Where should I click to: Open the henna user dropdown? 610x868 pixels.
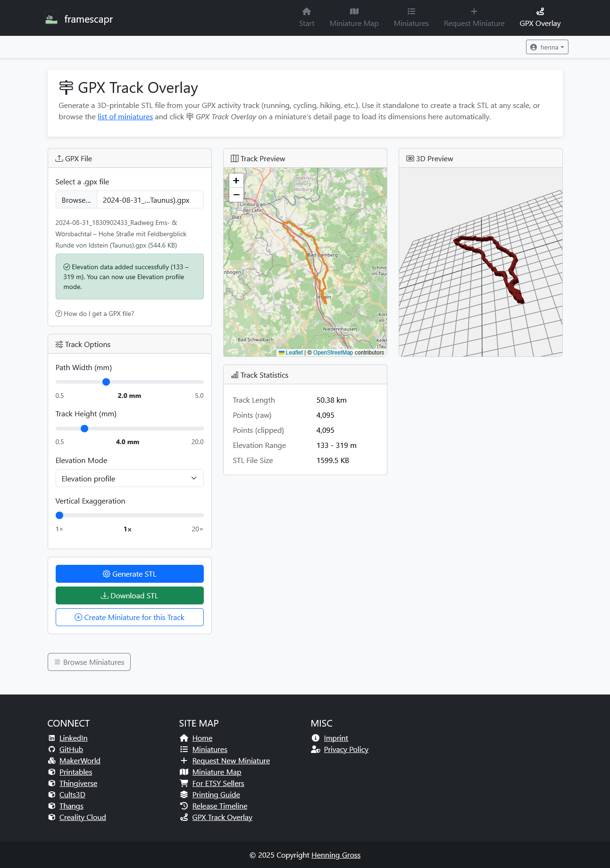click(547, 47)
